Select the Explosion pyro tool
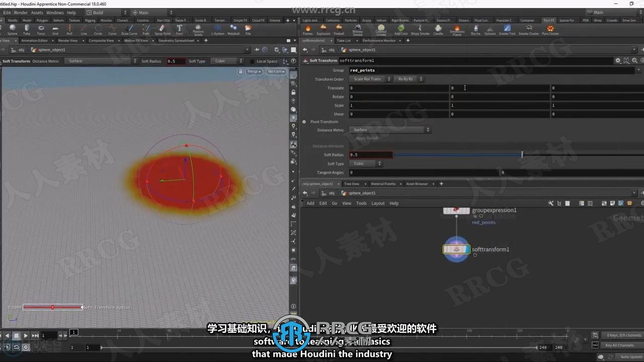The width and height of the screenshot is (644, 362). pyautogui.click(x=323, y=30)
